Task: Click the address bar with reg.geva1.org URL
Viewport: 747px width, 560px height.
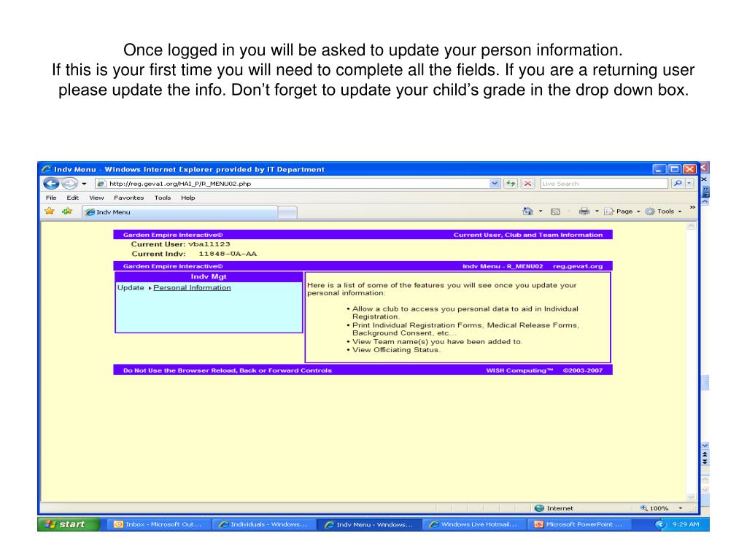Action: (x=293, y=183)
